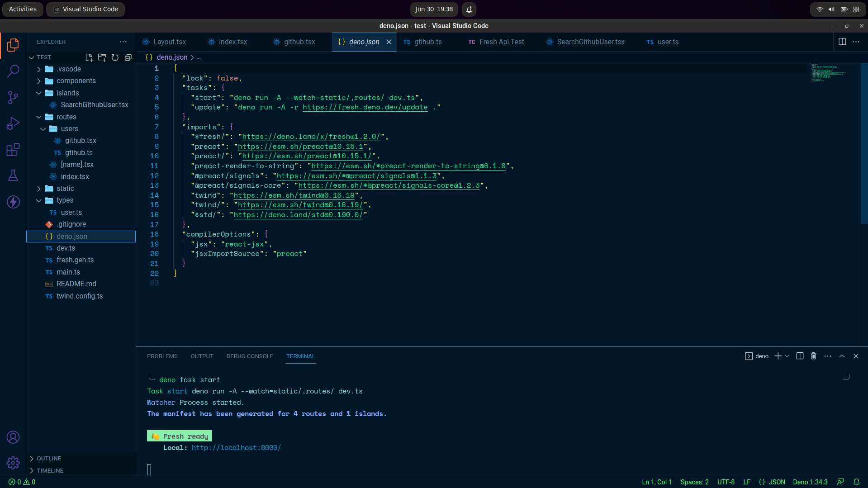Open the OUTPUT panel tab
The height and width of the screenshot is (488, 868).
pos(202,356)
